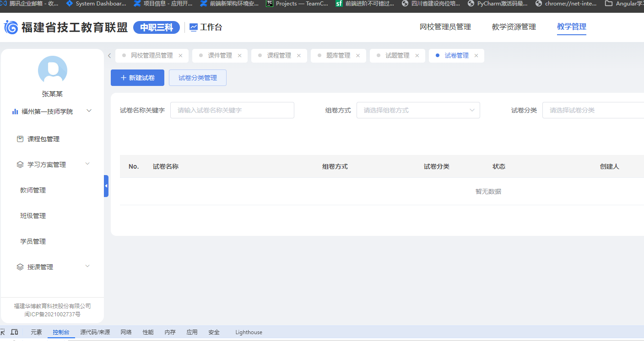Click the 创建人 column header
644x341 pixels.
(609, 166)
